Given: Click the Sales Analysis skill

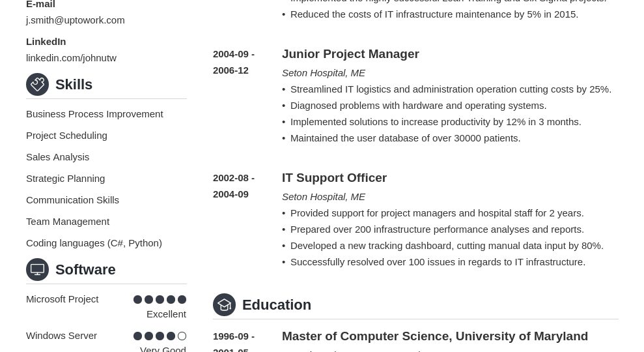Looking at the screenshot, I should [x=57, y=157].
